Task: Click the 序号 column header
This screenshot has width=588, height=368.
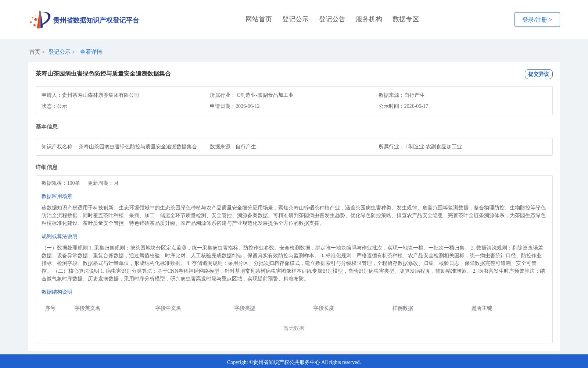Action: click(x=50, y=308)
